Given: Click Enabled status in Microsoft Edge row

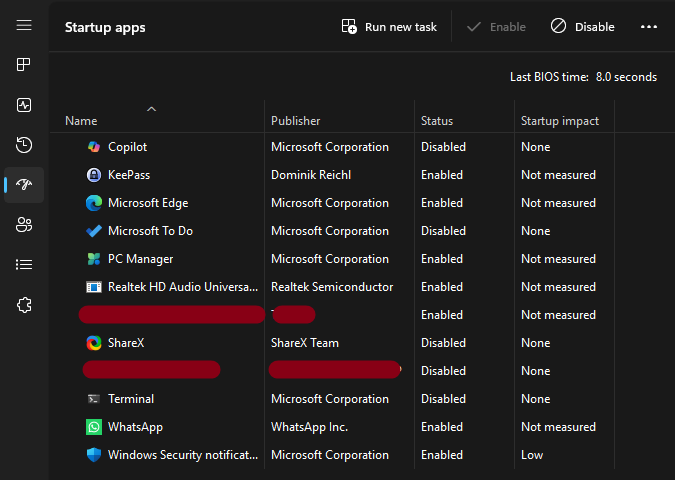Looking at the screenshot, I should pos(442,203).
